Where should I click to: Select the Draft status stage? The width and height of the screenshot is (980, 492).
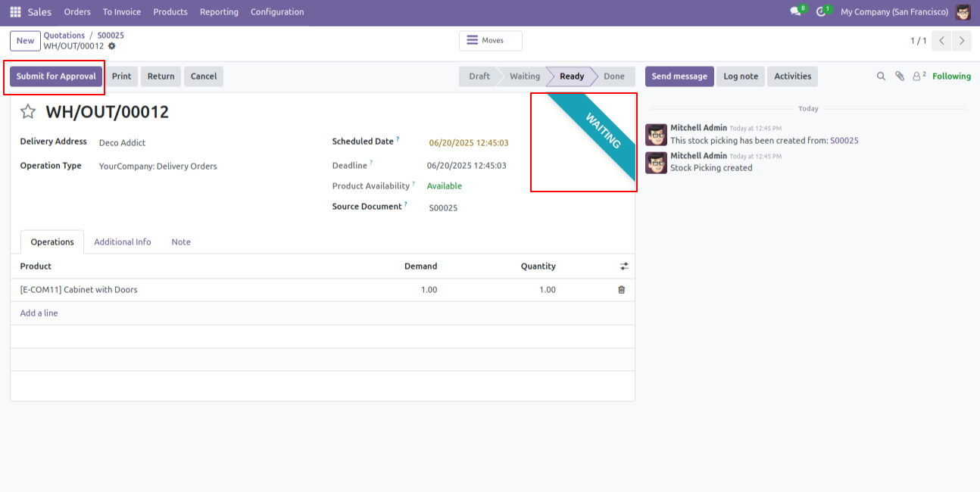pyautogui.click(x=479, y=76)
